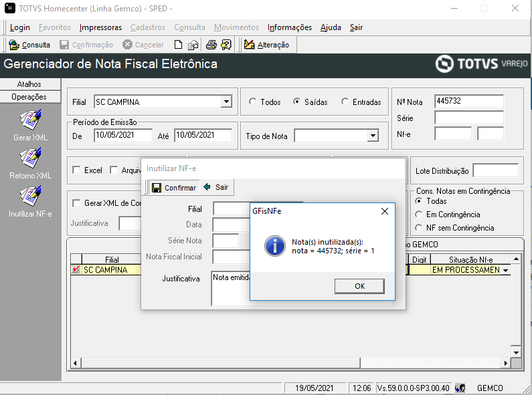
Task: Click the grid's scroll-down arrow
Action: tap(516, 352)
